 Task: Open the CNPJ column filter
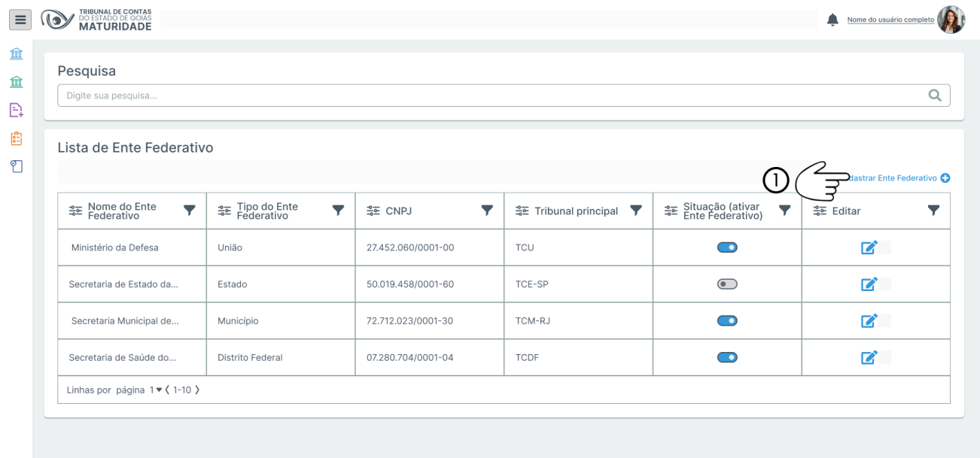[488, 211]
